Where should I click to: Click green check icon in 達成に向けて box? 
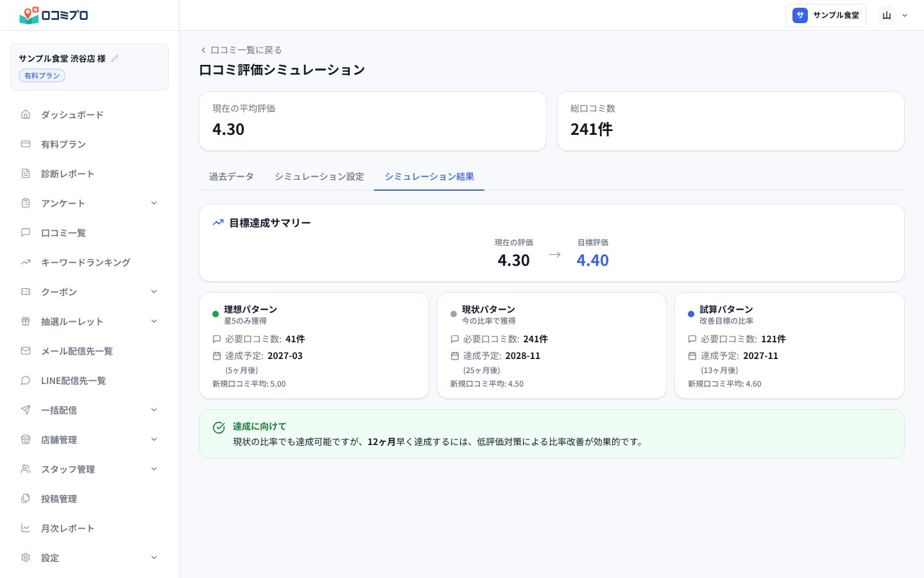coord(219,428)
